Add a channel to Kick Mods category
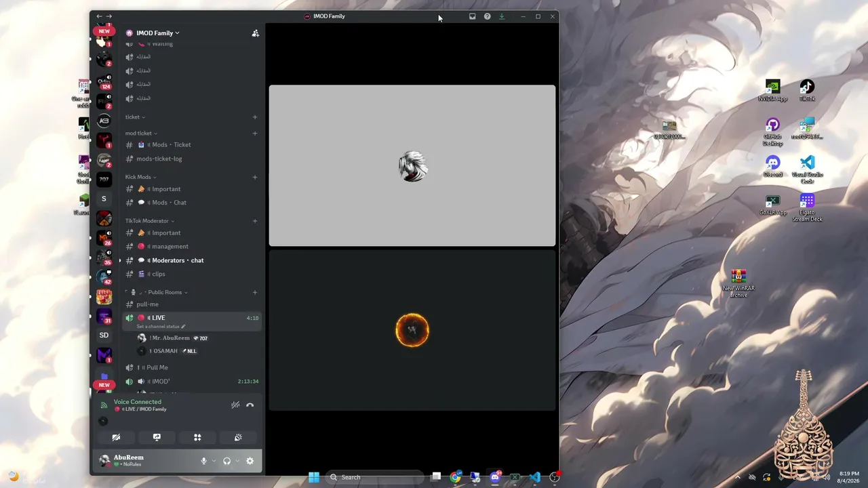 click(255, 178)
